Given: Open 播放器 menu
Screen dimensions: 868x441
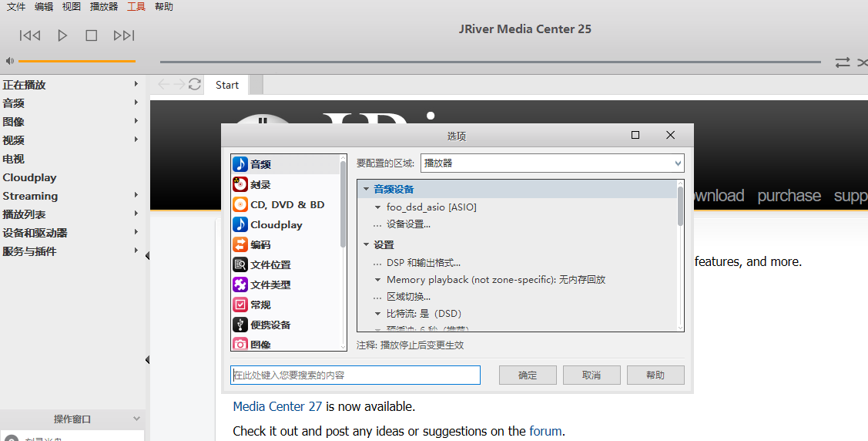Looking at the screenshot, I should [x=104, y=7].
